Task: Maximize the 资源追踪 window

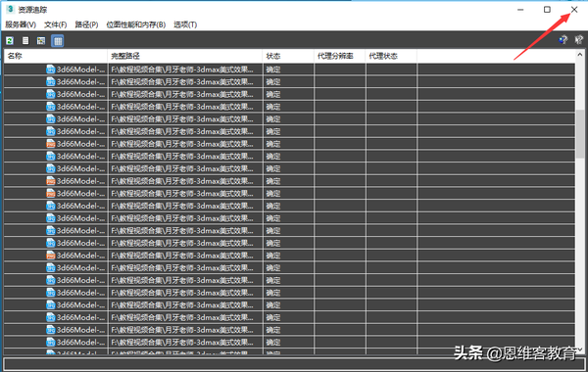Action: point(547,10)
